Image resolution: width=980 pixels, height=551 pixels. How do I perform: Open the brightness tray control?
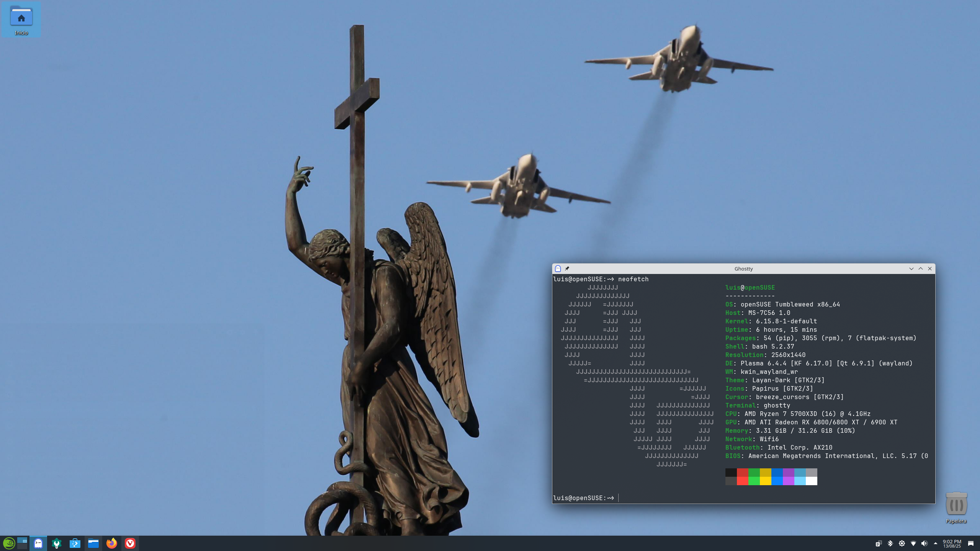tap(902, 543)
